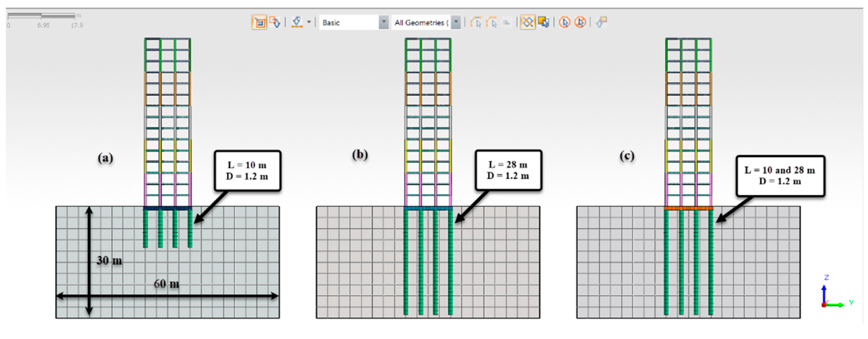Click the first path-with-cursor selection icon

click(x=476, y=23)
